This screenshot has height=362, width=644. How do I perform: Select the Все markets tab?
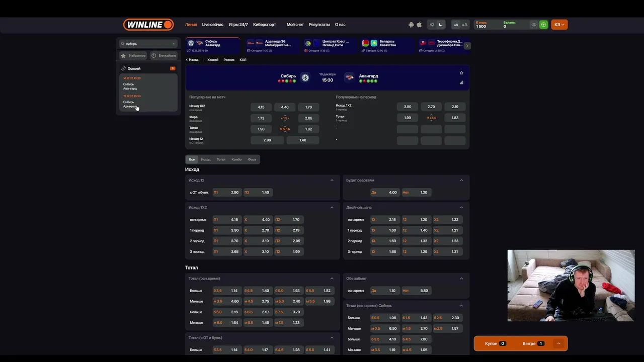point(192,159)
